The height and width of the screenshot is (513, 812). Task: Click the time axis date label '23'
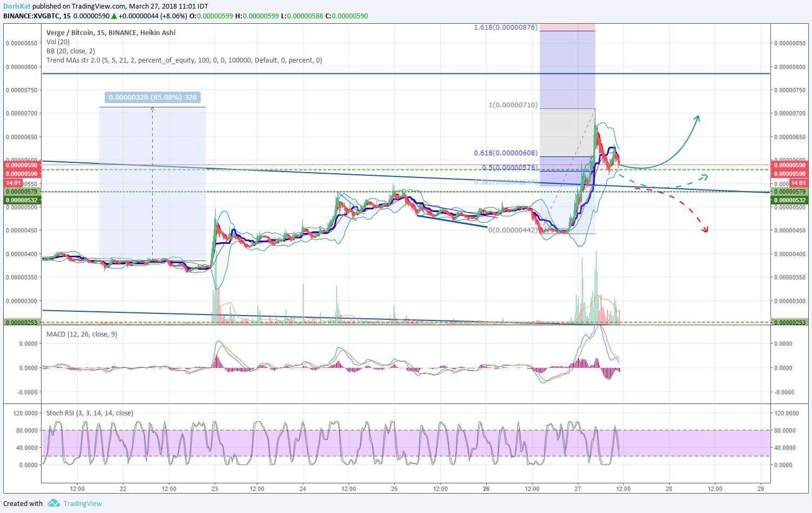pos(215,489)
